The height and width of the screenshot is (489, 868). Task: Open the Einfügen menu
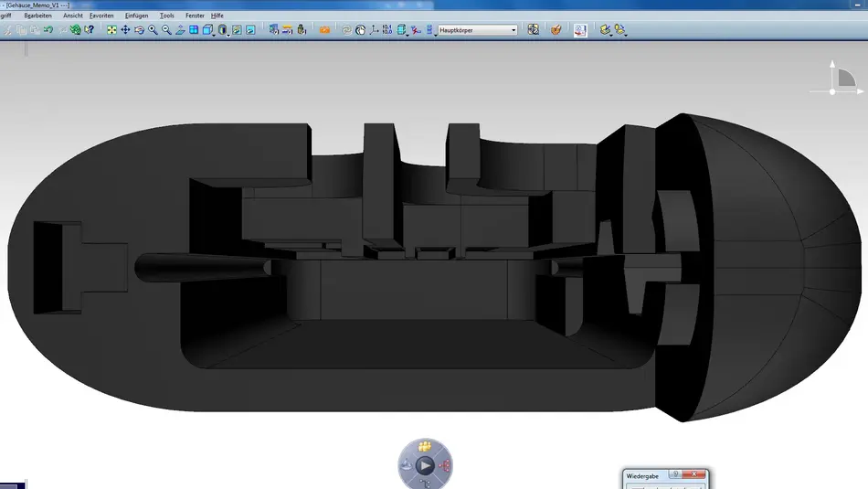pyautogui.click(x=136, y=16)
